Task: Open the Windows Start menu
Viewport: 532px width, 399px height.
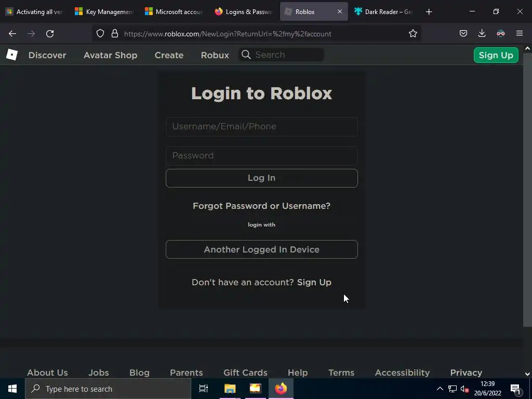Action: 12,389
